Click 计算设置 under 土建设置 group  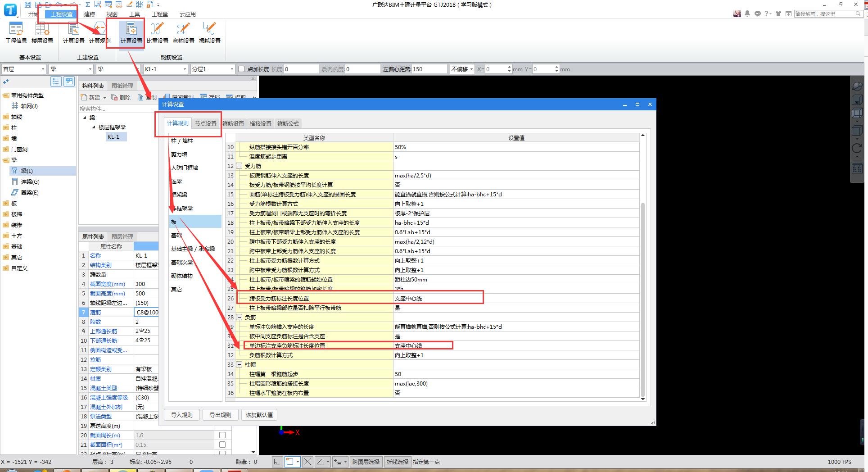[x=74, y=33]
